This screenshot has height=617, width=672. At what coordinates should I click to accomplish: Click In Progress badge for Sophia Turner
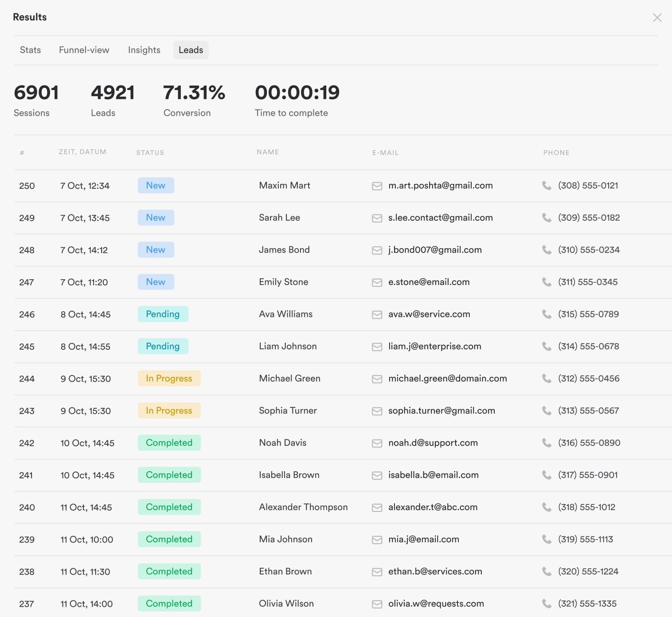coord(169,410)
